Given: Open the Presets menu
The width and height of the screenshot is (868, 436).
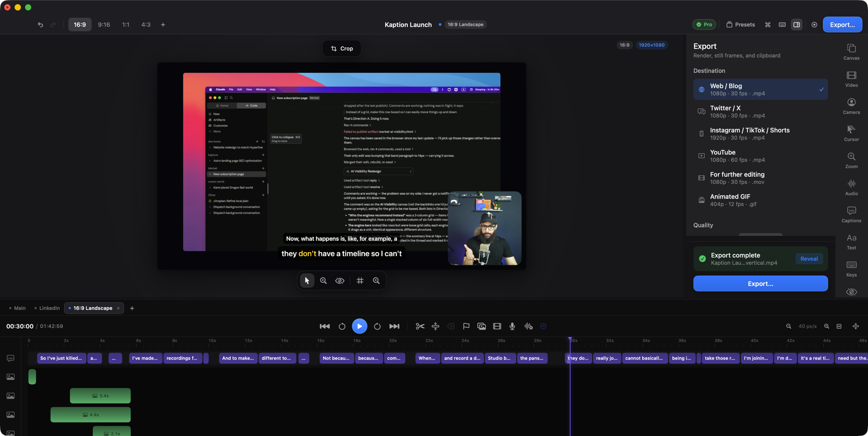Looking at the screenshot, I should (x=741, y=24).
